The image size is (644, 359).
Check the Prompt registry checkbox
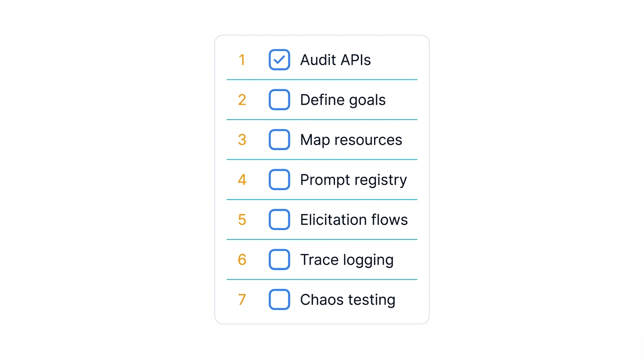tap(279, 179)
